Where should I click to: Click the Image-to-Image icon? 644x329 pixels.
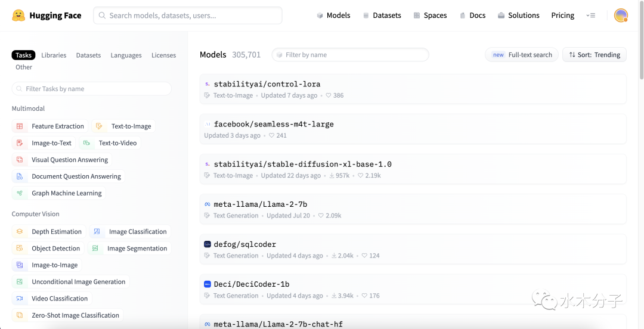(x=20, y=265)
